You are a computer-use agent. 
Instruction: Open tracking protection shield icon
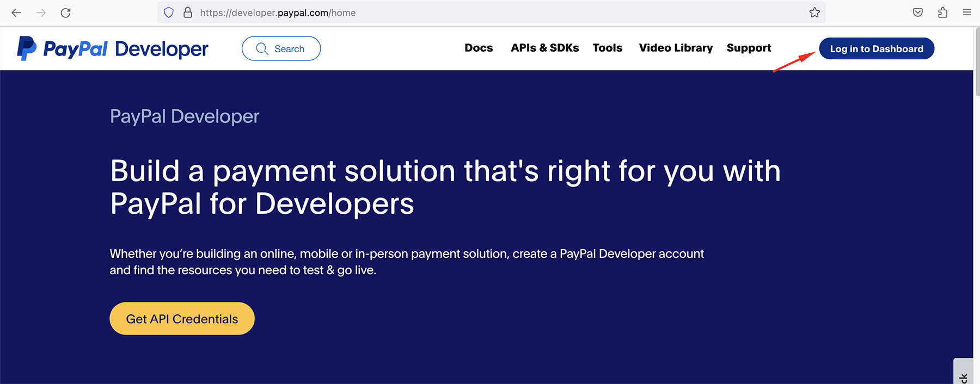(x=169, y=13)
